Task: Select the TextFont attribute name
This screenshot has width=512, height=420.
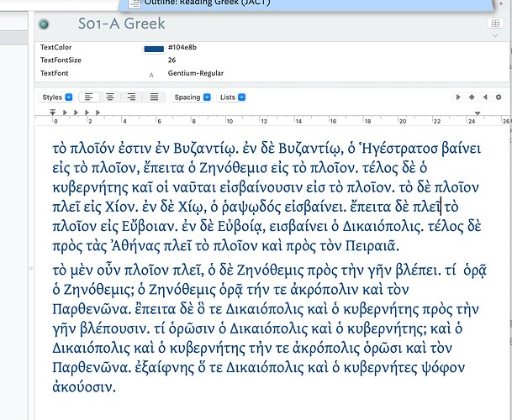Action: click(54, 73)
